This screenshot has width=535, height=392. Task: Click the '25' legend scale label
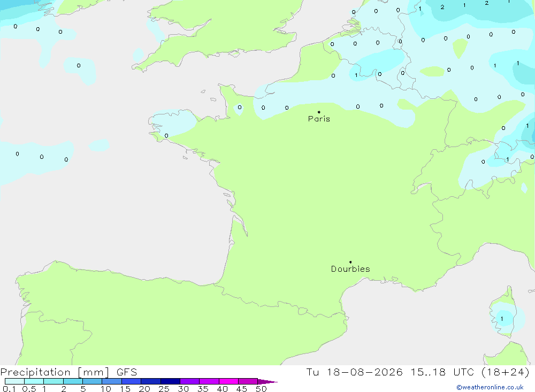coord(164,389)
